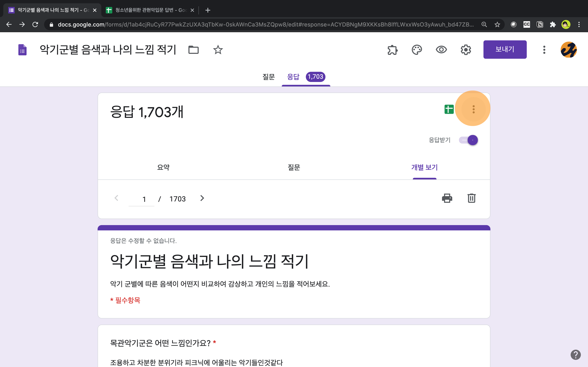588x367 pixels.
Task: Open form settings gear
Action: click(466, 50)
